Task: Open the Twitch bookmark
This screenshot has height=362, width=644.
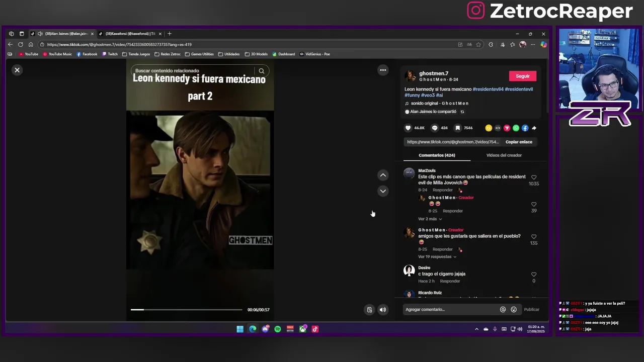Action: click(x=110, y=54)
